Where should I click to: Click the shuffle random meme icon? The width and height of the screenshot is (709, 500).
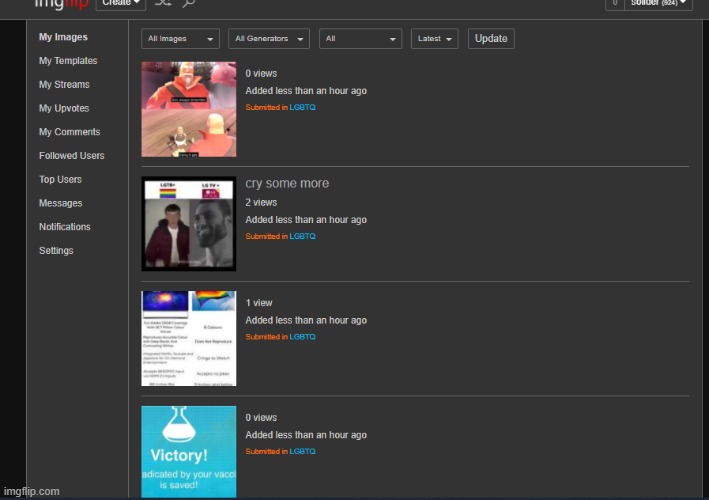tap(163, 3)
